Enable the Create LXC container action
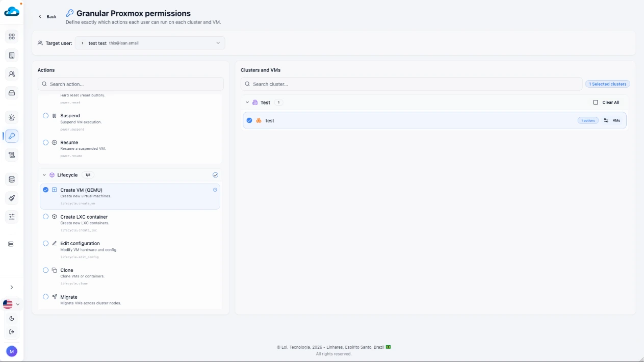644x362 pixels. click(x=46, y=217)
